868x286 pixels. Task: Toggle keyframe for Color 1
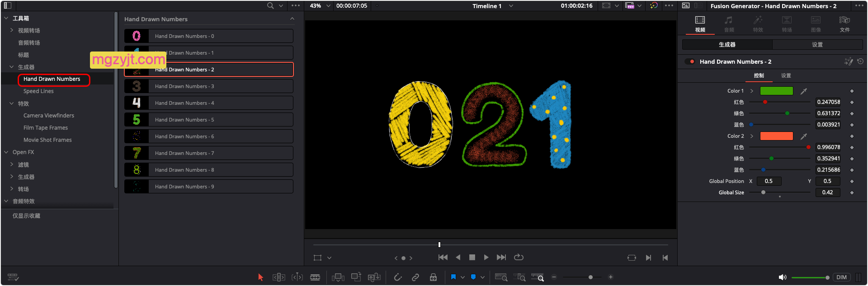click(852, 91)
